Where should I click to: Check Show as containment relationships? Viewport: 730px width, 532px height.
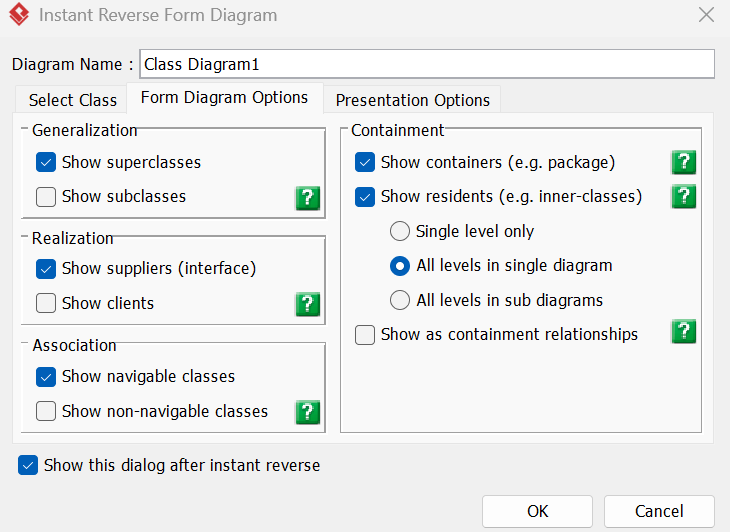click(365, 335)
